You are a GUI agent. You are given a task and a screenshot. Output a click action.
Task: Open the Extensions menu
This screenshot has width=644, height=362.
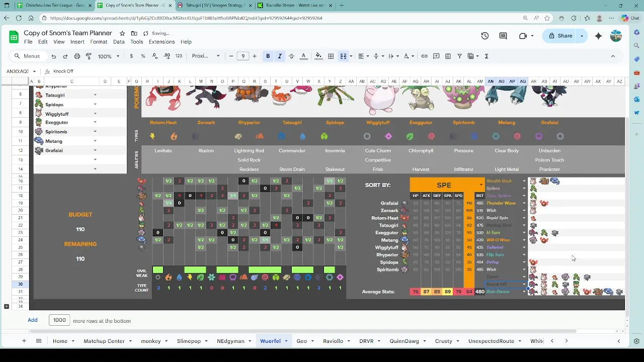coord(162,42)
